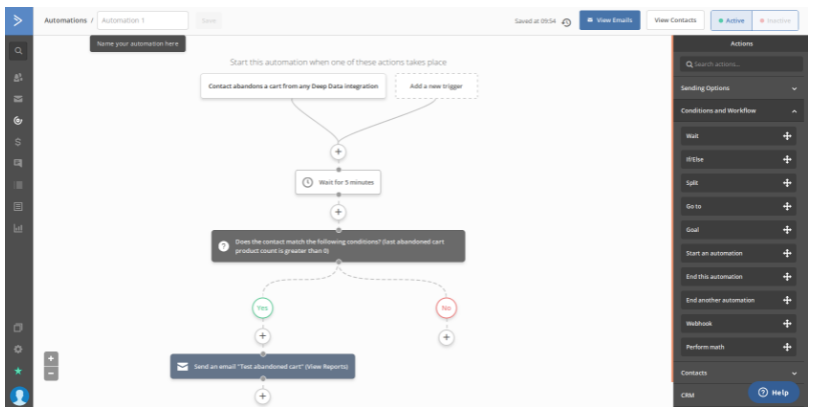Set automation status to Active
This screenshot has width=822, height=416.
731,20
